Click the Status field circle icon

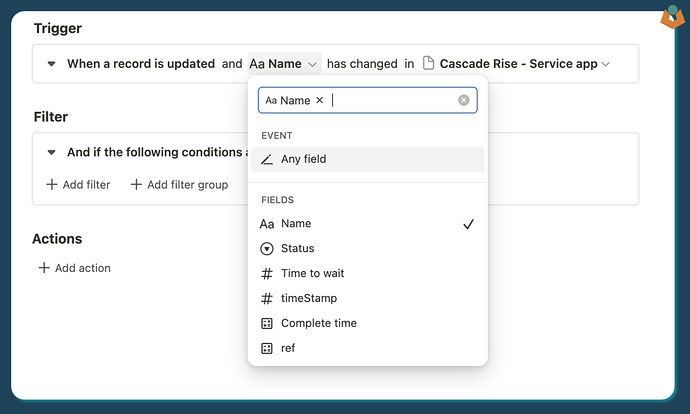[x=267, y=249]
